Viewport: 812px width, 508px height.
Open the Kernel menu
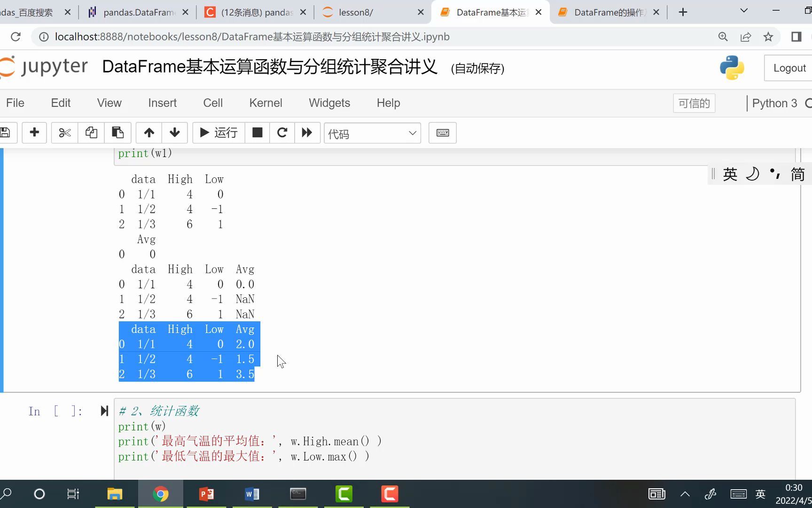(265, 103)
